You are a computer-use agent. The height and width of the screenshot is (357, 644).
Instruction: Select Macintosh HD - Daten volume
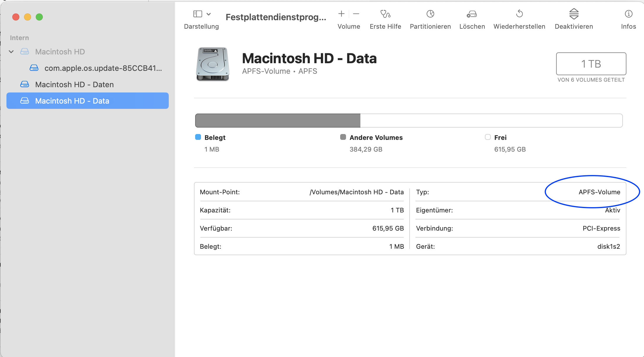pyautogui.click(x=74, y=85)
